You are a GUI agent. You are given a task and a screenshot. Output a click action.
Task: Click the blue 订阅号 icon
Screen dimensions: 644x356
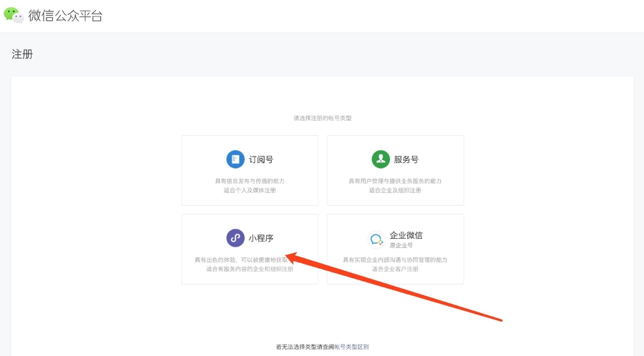pyautogui.click(x=235, y=159)
